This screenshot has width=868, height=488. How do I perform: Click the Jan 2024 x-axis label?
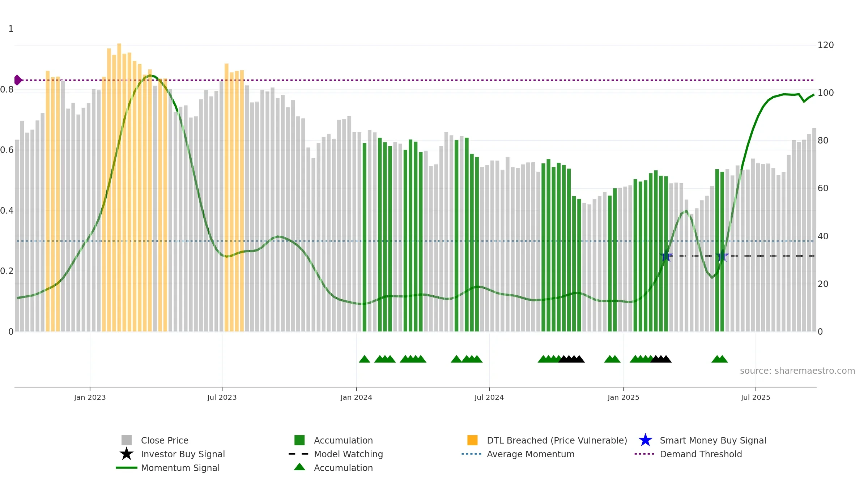356,398
